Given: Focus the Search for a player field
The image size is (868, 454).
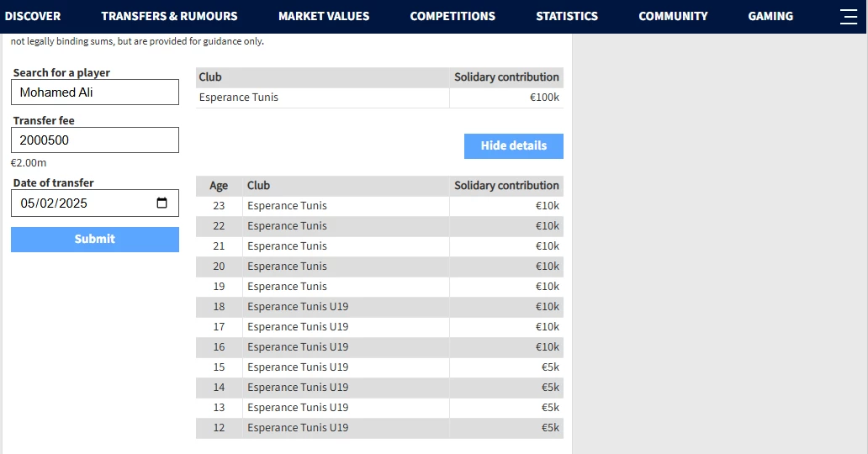Looking at the screenshot, I should tap(95, 92).
